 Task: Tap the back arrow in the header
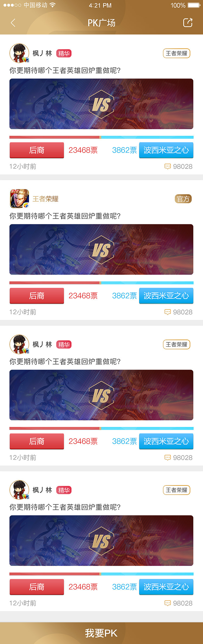coord(13,23)
